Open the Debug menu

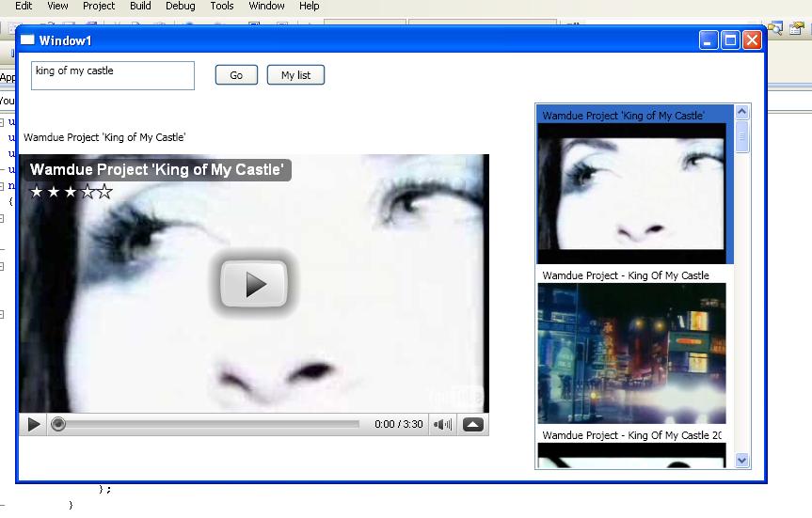[x=181, y=6]
